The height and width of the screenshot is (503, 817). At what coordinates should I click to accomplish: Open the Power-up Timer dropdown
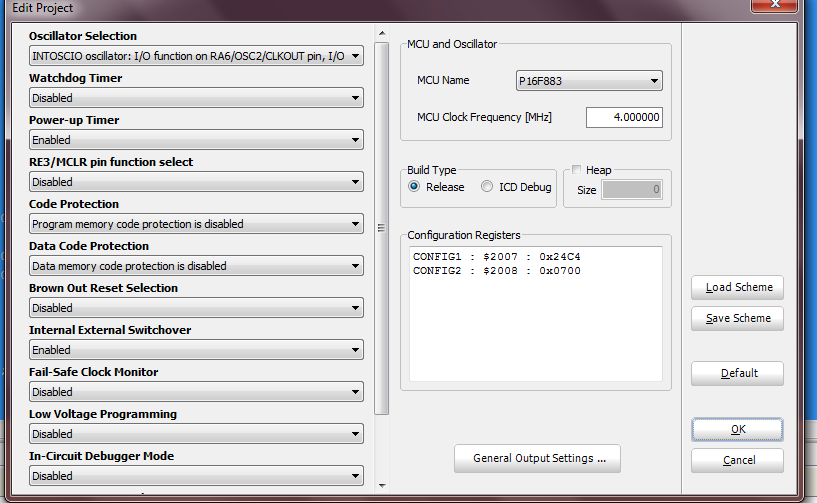coord(196,140)
